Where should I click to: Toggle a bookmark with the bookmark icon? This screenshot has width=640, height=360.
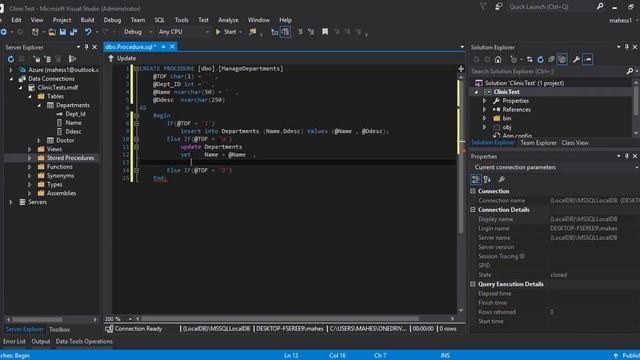click(325, 32)
